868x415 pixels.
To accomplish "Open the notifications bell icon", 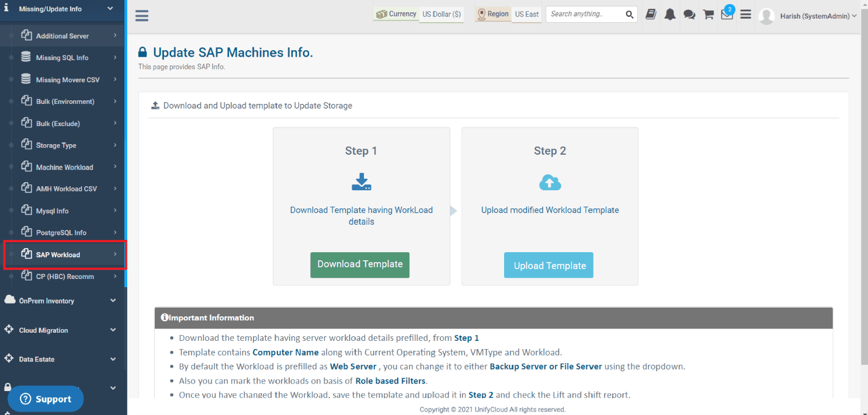I will [x=670, y=15].
